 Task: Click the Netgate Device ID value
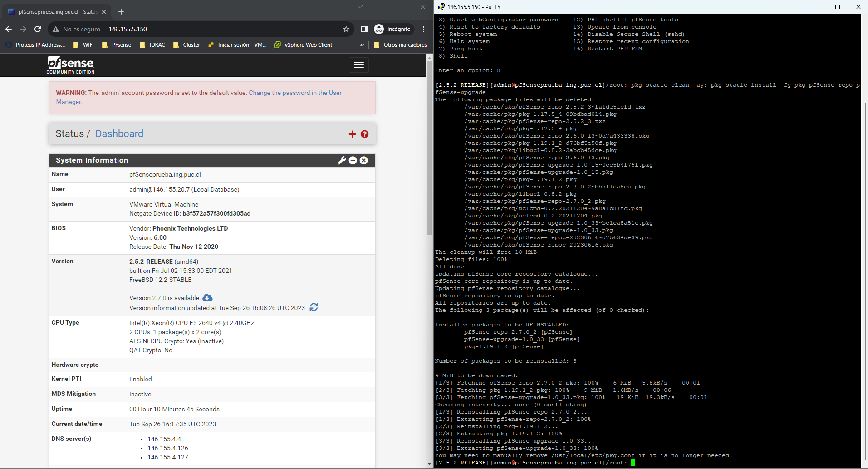pyautogui.click(x=216, y=213)
